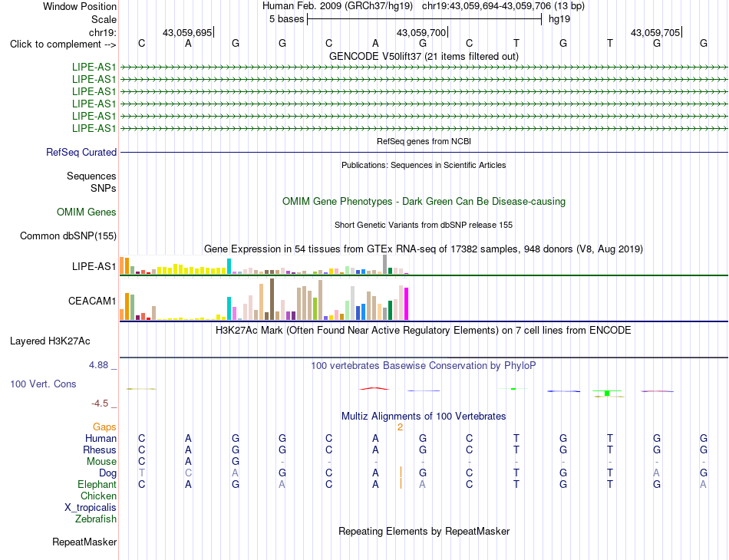The width and height of the screenshot is (729, 560).
Task: Click the C base in the Mouse row
Action: [142, 462]
